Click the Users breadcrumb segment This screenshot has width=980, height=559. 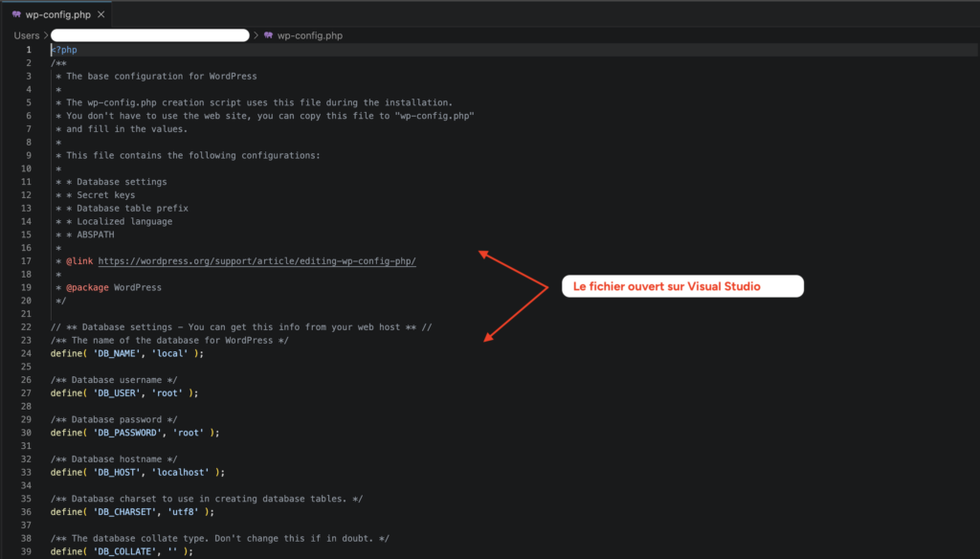coord(26,35)
